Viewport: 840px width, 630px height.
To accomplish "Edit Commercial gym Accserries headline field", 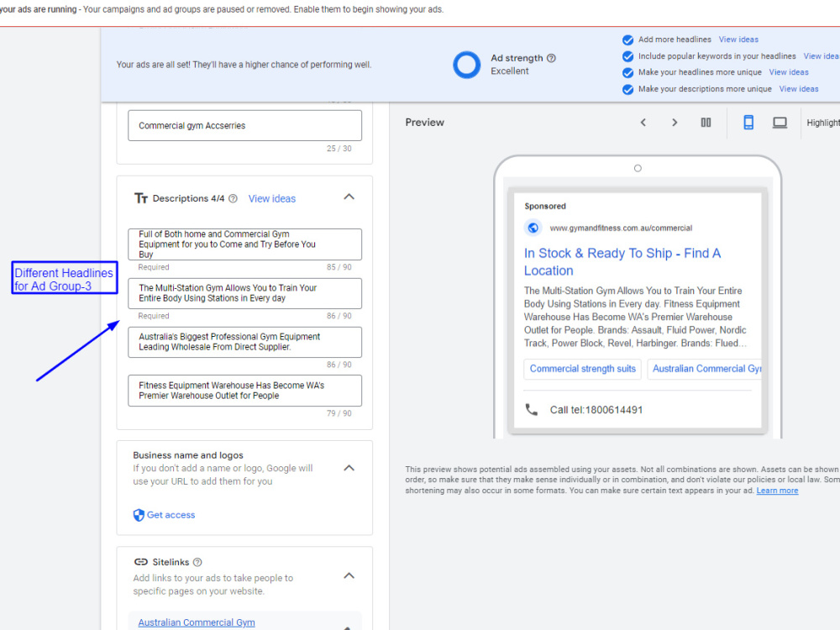I will coord(244,125).
